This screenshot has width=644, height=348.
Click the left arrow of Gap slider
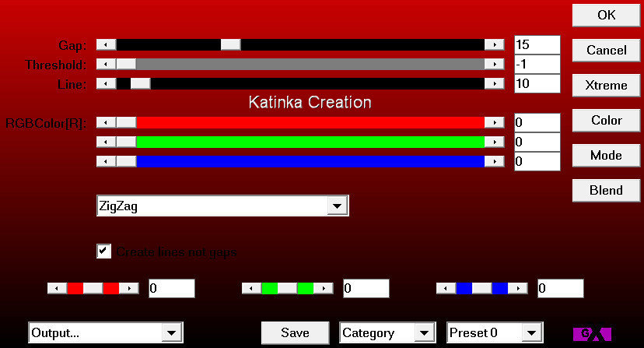[x=106, y=44]
